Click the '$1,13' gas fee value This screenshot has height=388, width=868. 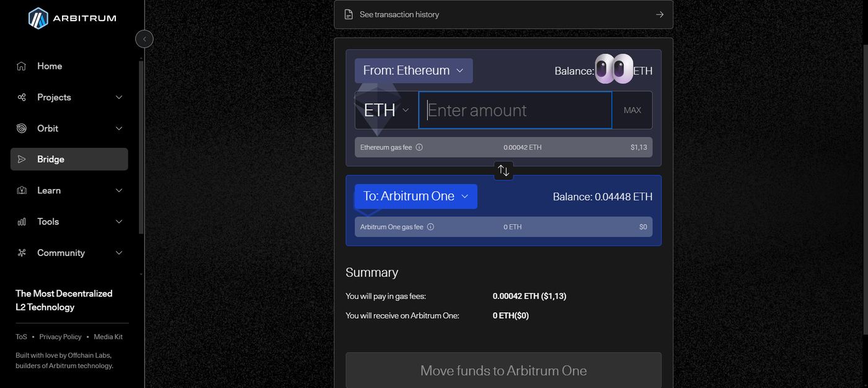pyautogui.click(x=639, y=148)
